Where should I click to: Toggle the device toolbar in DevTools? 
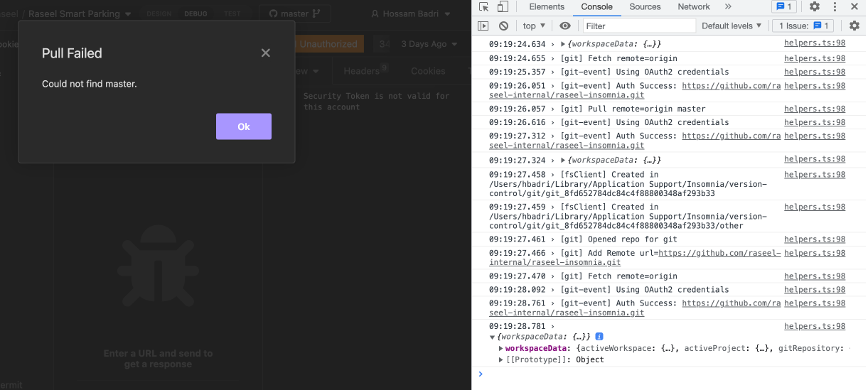pyautogui.click(x=502, y=6)
